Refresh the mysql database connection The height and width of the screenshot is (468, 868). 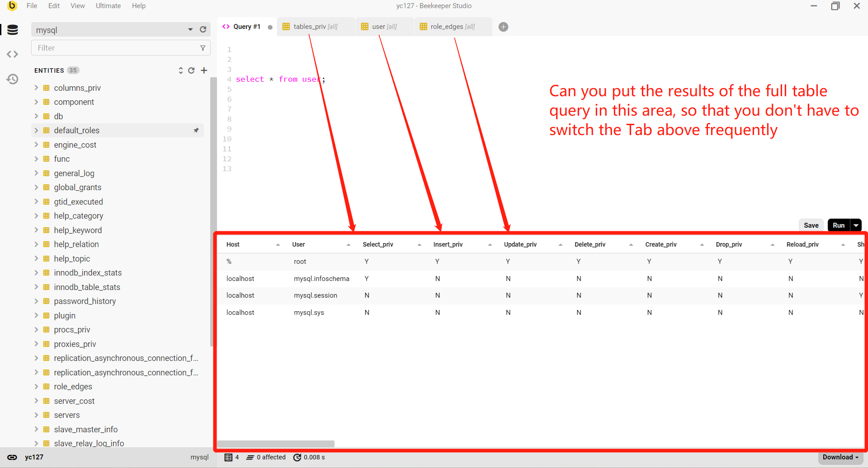coord(203,29)
